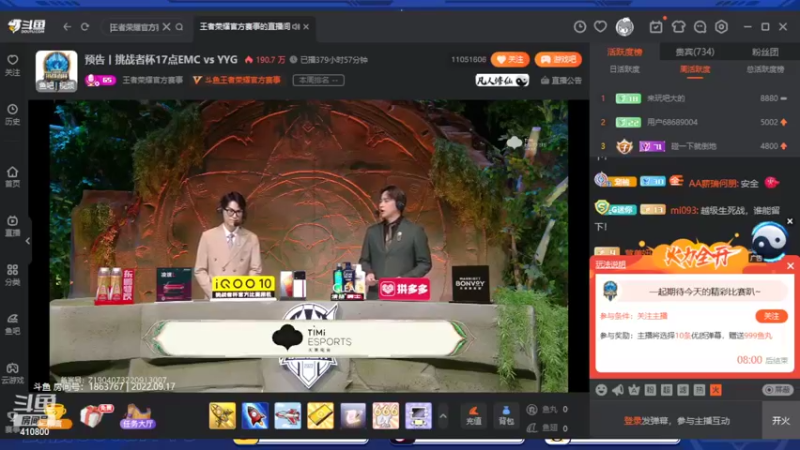Image resolution: width=800 pixels, height=450 pixels.
Task: Click the 登录 login link in chat input
Action: 632,421
